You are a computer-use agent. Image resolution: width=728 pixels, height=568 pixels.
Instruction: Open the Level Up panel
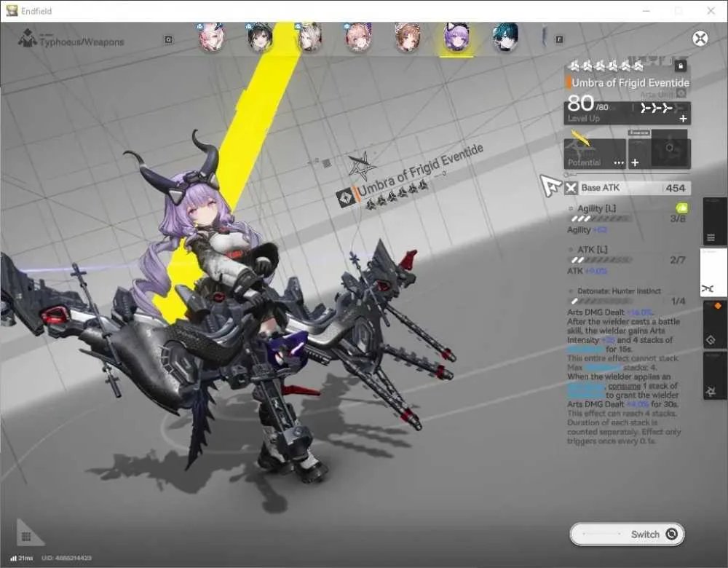627,113
